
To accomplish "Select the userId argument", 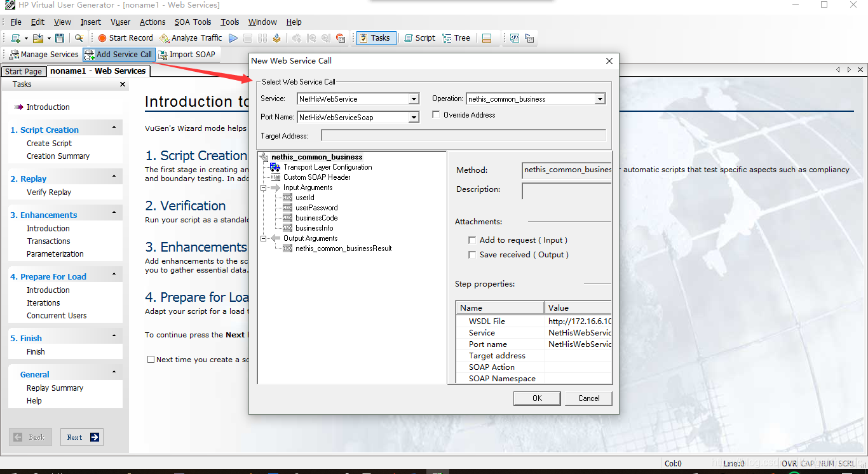I will pyautogui.click(x=304, y=198).
